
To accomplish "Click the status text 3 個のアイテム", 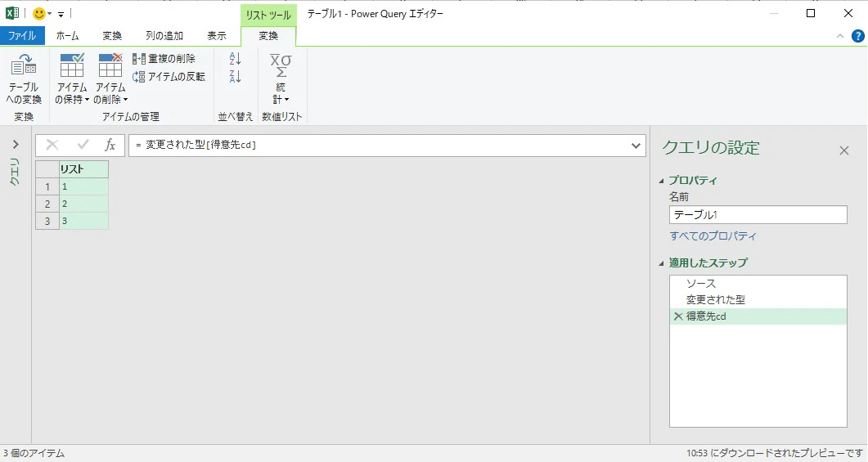I will click(34, 453).
